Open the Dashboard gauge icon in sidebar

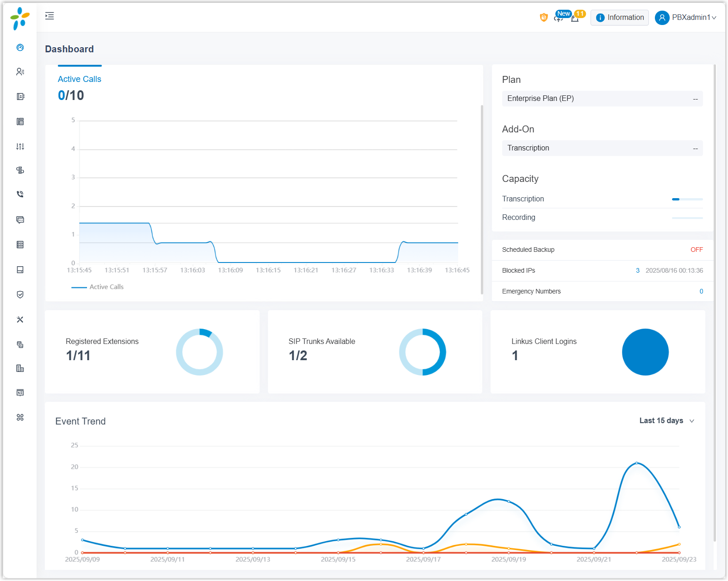tap(20, 47)
